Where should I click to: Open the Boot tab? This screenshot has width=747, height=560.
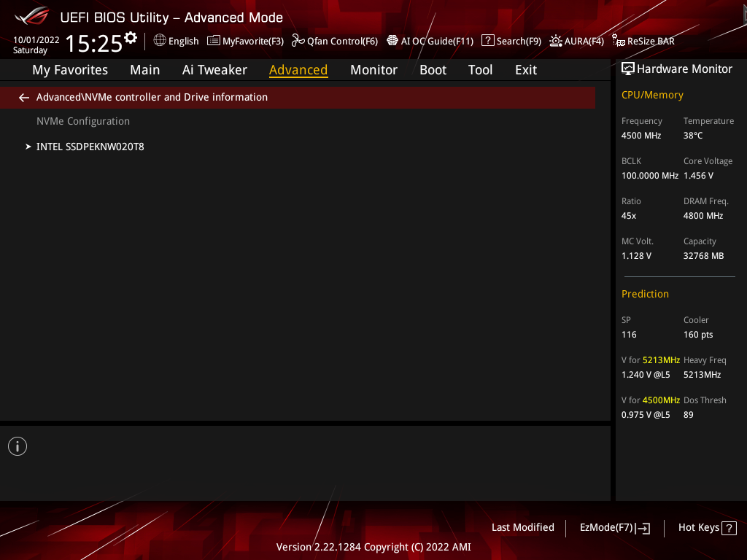(433, 70)
